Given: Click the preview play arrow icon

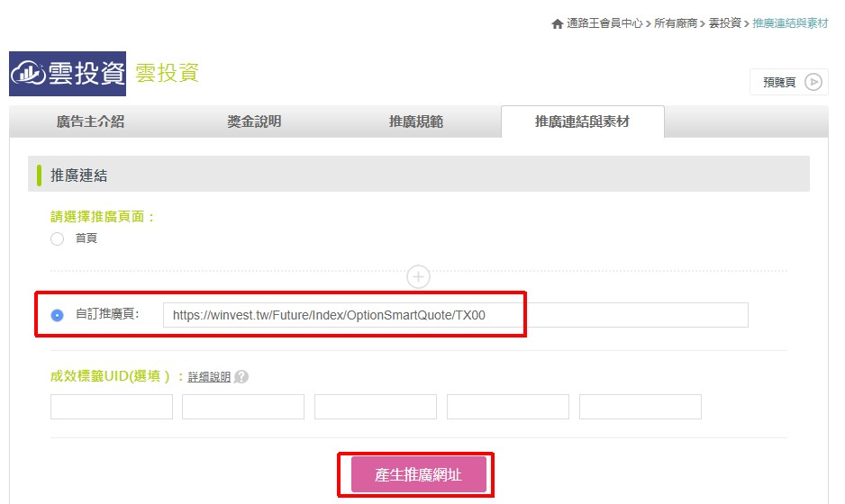Looking at the screenshot, I should (813, 82).
